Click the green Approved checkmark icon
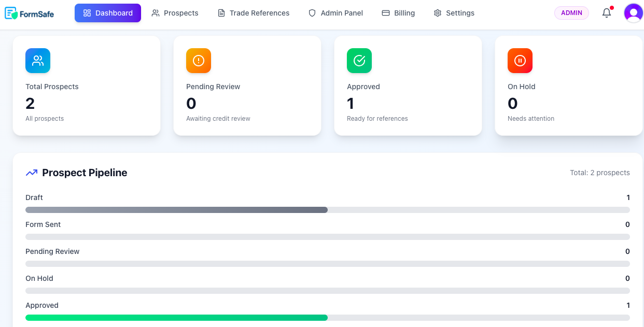This screenshot has height=327, width=644. [359, 61]
